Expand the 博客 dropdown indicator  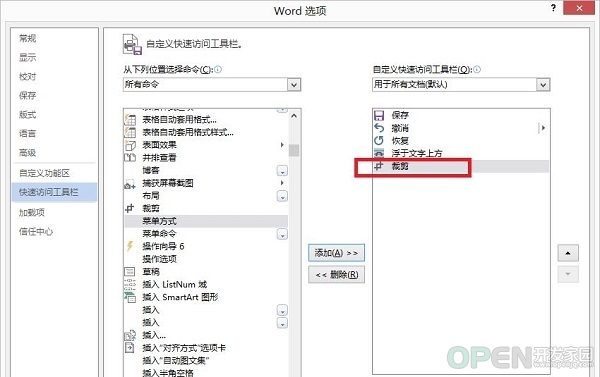(x=282, y=171)
